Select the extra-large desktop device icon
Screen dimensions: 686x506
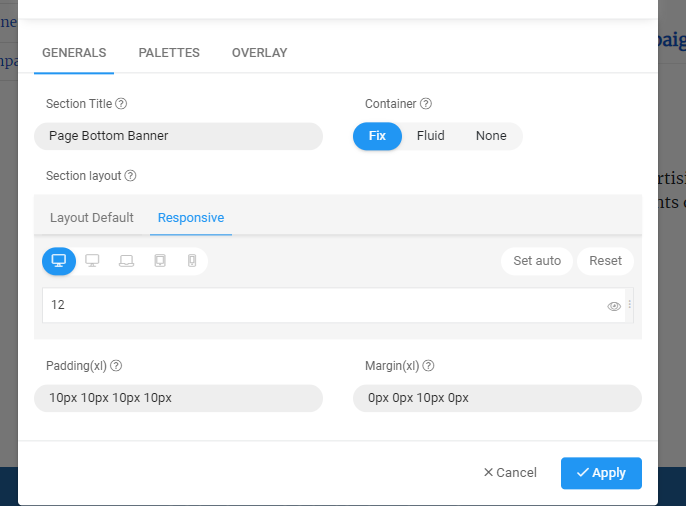click(x=59, y=261)
